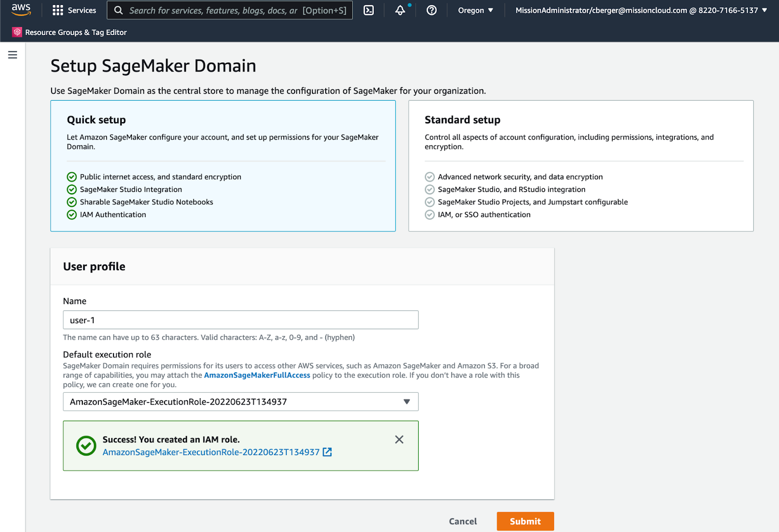Launch the CloudShell terminal icon
This screenshot has height=532, width=779.
point(369,10)
